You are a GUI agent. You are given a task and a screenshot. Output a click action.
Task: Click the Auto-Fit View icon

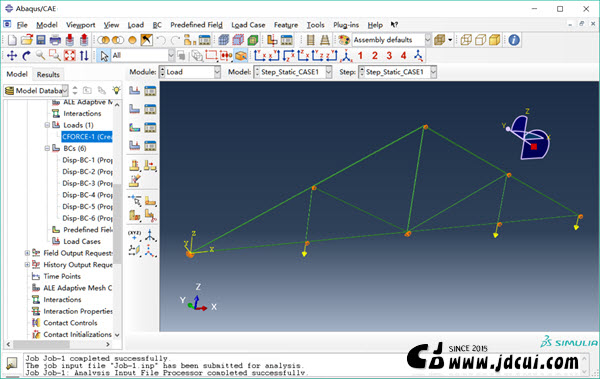pos(70,56)
